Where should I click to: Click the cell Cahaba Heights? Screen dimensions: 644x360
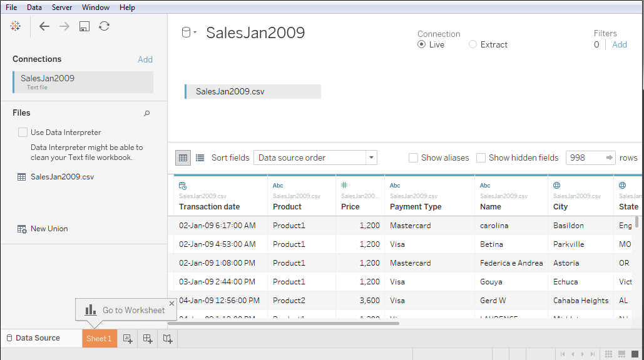[580, 301]
